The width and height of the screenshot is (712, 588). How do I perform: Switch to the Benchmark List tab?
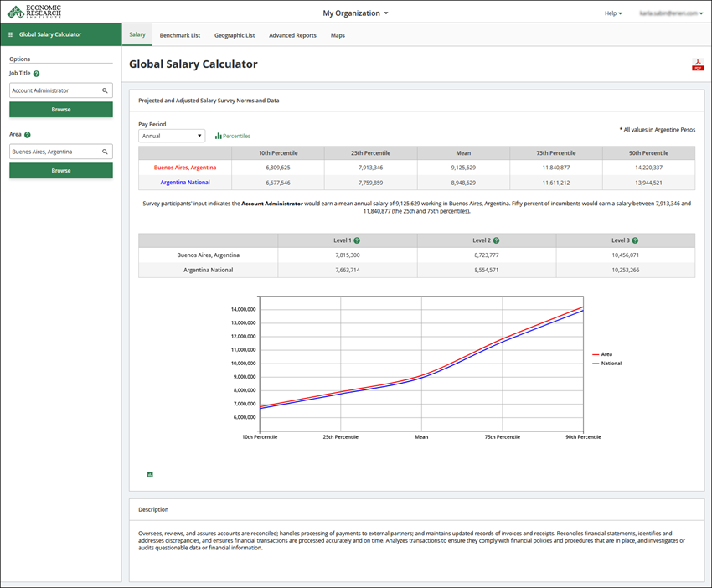180,35
